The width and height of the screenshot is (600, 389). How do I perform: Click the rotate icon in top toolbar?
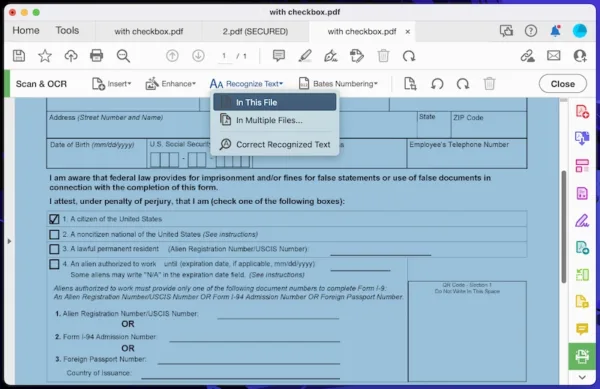[x=409, y=56]
